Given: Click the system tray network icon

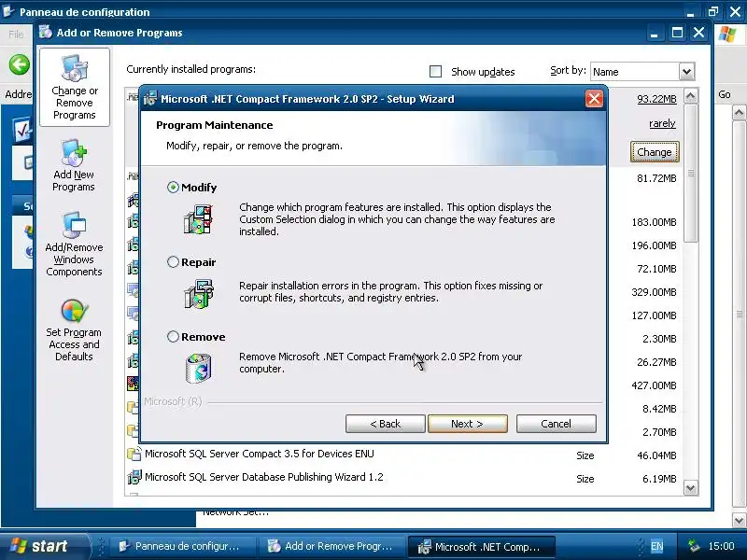Looking at the screenshot, I should coord(693,546).
